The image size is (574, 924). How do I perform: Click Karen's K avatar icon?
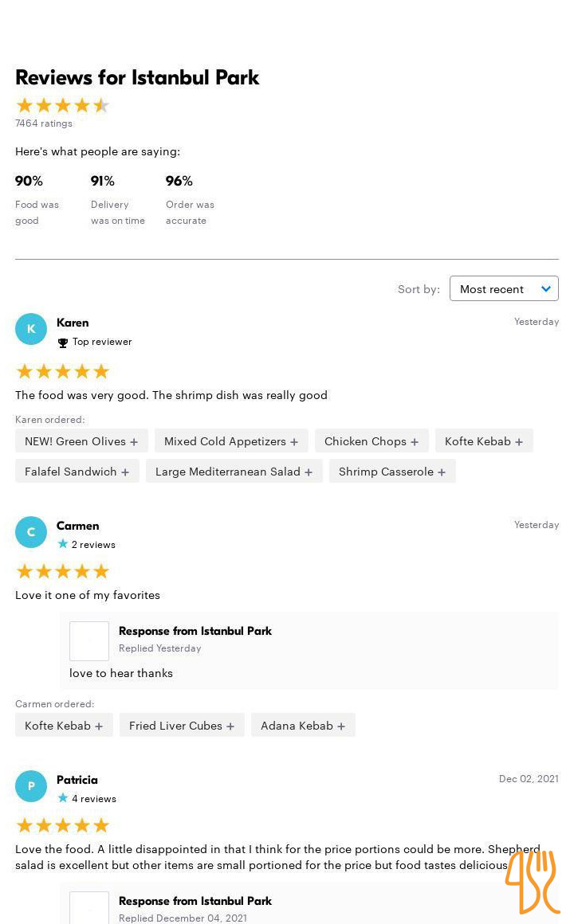pyautogui.click(x=31, y=329)
